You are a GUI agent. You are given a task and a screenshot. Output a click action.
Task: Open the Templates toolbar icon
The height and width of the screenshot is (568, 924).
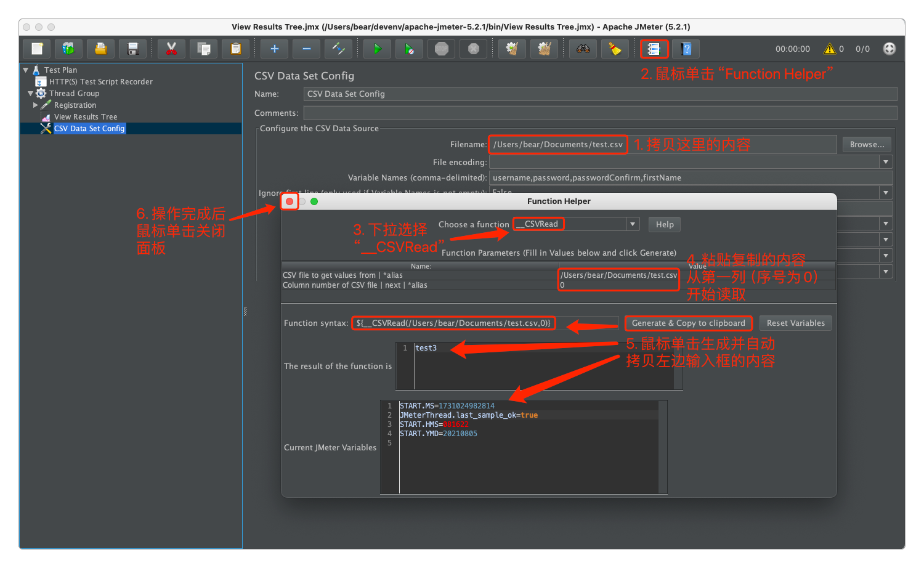[69, 49]
